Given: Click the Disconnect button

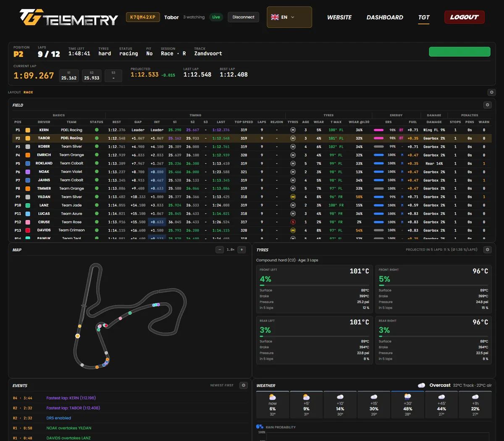Looking at the screenshot, I should pyautogui.click(x=243, y=17).
